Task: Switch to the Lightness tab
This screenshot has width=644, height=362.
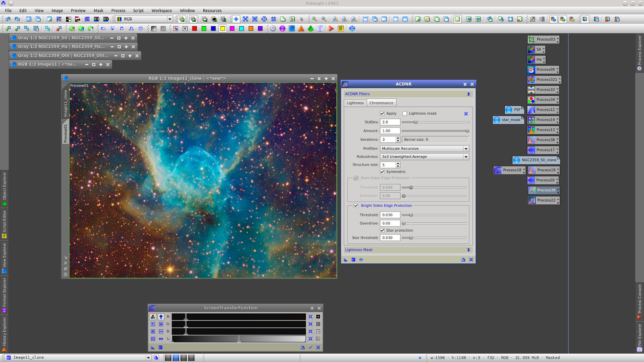Action: [355, 103]
